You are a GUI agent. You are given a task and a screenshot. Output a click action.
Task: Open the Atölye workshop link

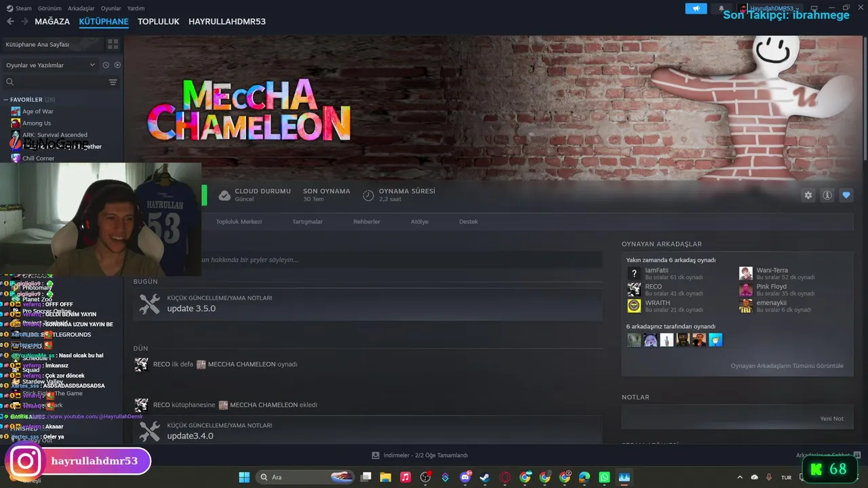420,222
